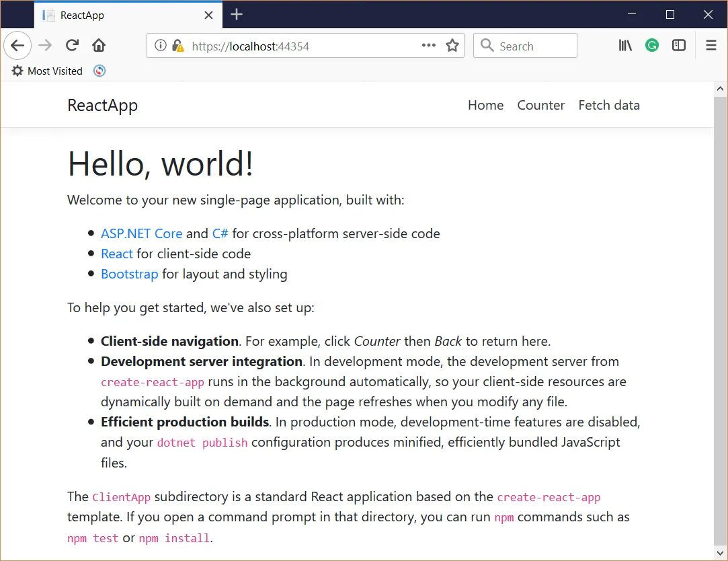
Task: Reload the page with the refresh icon
Action: click(72, 46)
